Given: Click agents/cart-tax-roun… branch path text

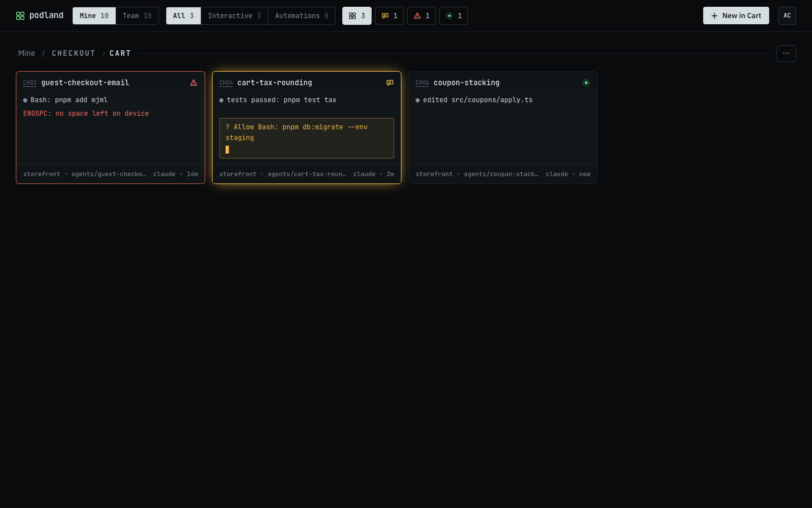Looking at the screenshot, I should (307, 174).
